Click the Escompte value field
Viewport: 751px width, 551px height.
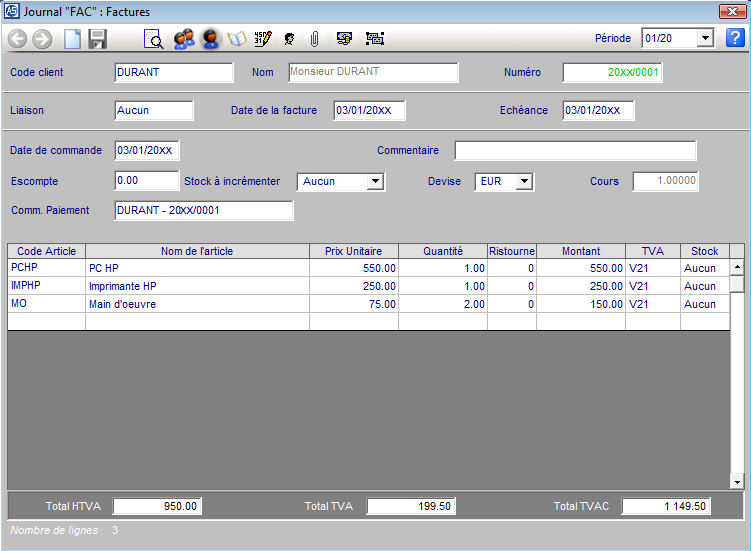coord(147,181)
